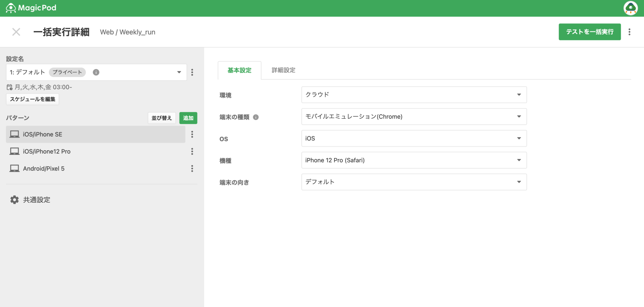Open the three-dot menu beside the 設定名 dropdown
This screenshot has width=644, height=307.
[x=192, y=72]
